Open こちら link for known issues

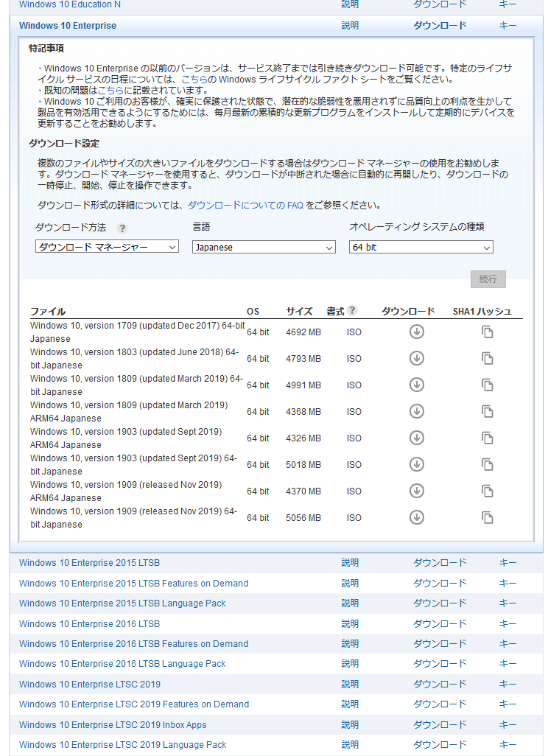[x=110, y=90]
